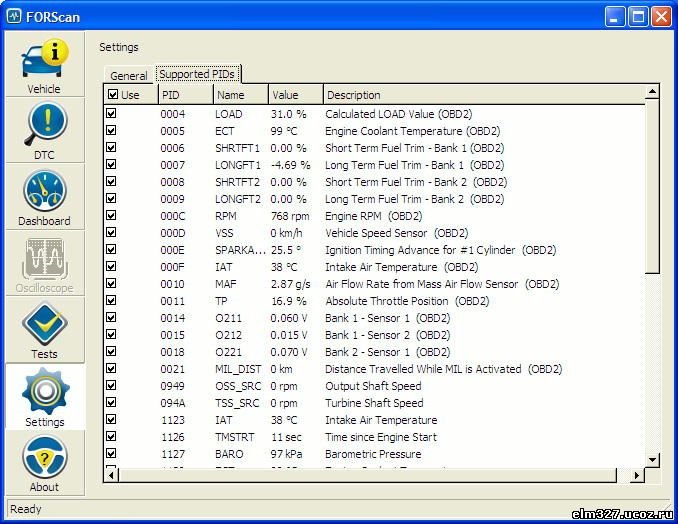Open the Vehicle information section

45,65
